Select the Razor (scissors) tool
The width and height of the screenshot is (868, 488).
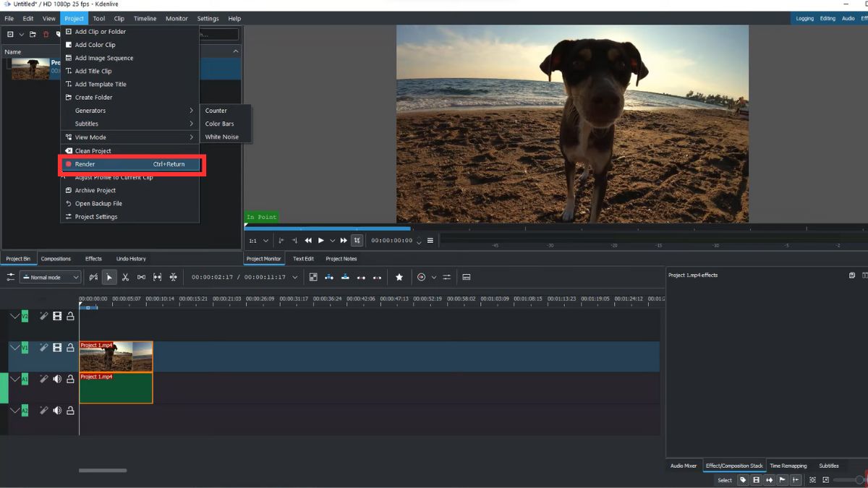(x=125, y=277)
